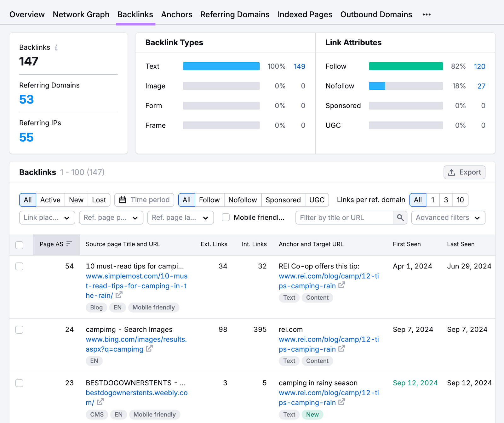
Task: Click the Filter by title or URL input field
Action: click(x=343, y=217)
